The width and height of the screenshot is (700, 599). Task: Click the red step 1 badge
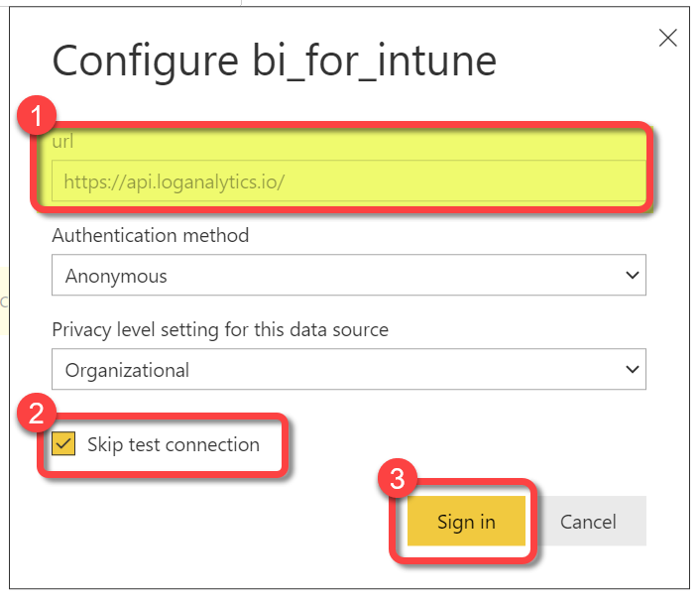38,116
